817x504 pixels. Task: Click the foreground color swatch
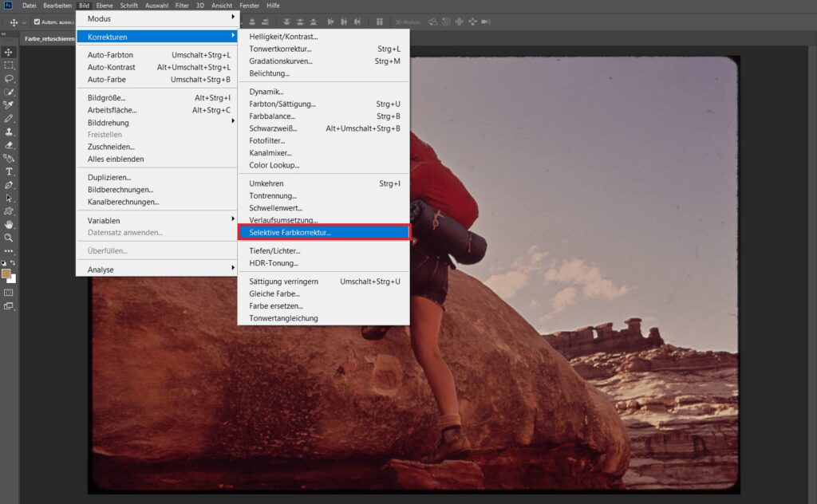[x=6, y=274]
